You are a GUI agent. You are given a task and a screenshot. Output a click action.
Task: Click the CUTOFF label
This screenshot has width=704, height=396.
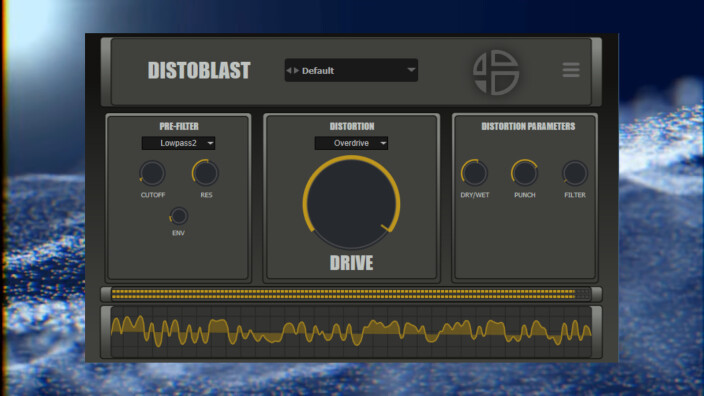pos(153,195)
